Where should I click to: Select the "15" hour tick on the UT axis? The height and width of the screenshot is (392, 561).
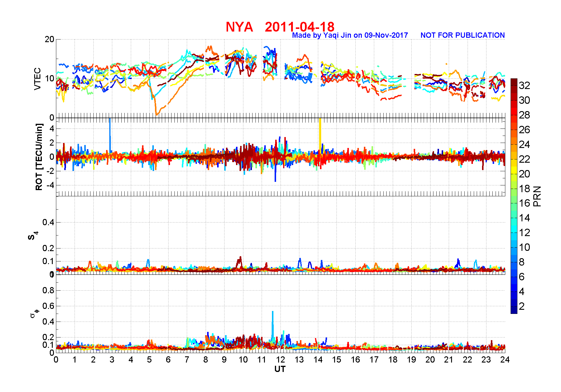(336, 360)
